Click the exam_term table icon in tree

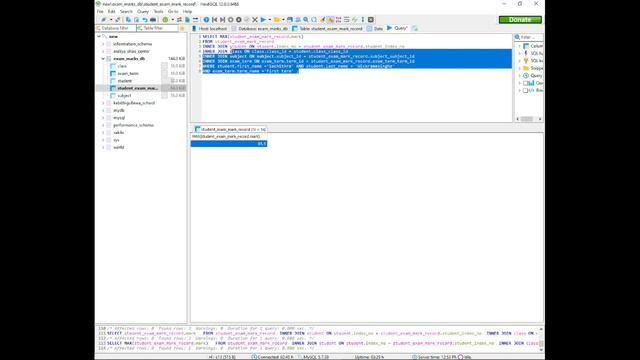(113, 73)
